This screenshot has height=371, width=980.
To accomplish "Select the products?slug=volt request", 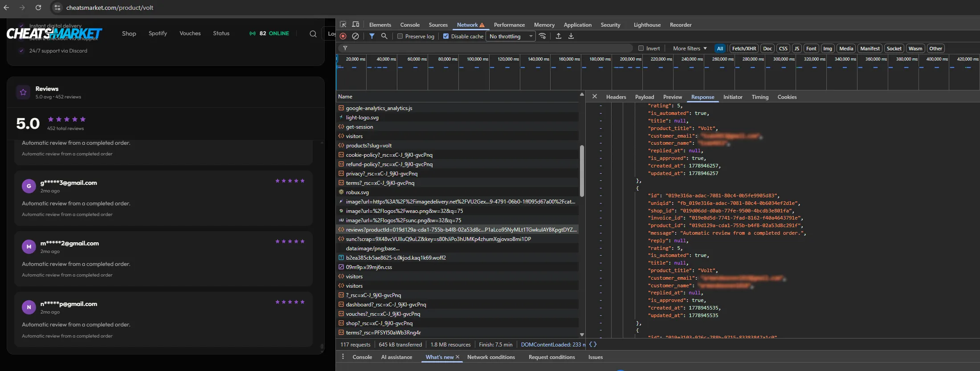I will click(457, 145).
